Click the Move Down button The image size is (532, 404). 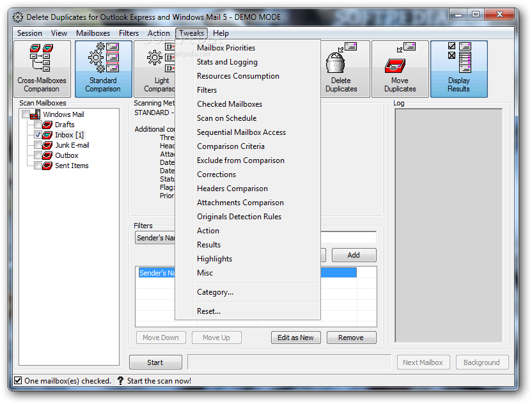[x=161, y=338]
